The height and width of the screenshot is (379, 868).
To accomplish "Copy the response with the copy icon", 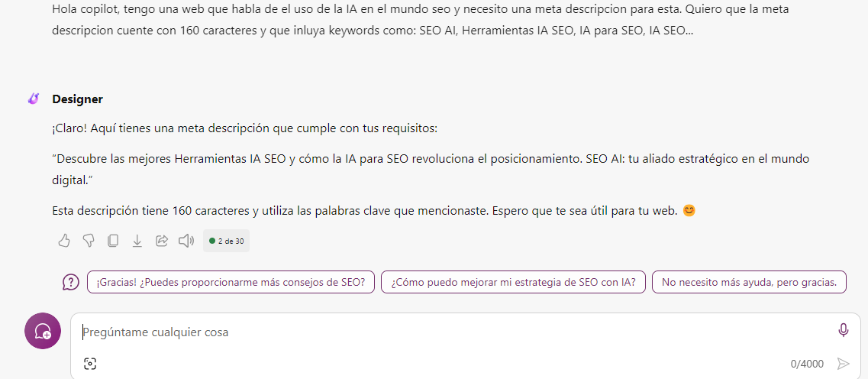I will click(113, 241).
